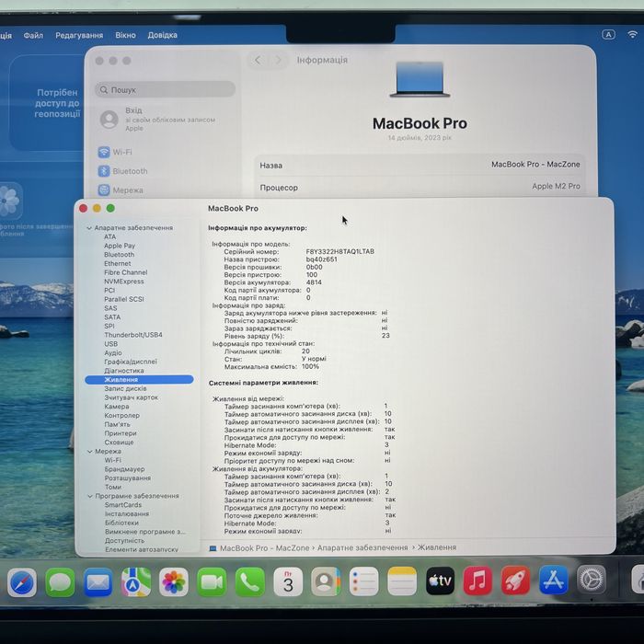This screenshot has height=644, width=644.
Task: Select Діагностика item
Action: (124, 371)
